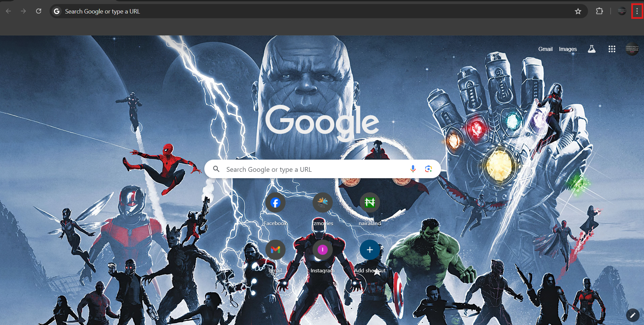The width and height of the screenshot is (644, 325).
Task: Open the Facebook shortcut
Action: 275,209
